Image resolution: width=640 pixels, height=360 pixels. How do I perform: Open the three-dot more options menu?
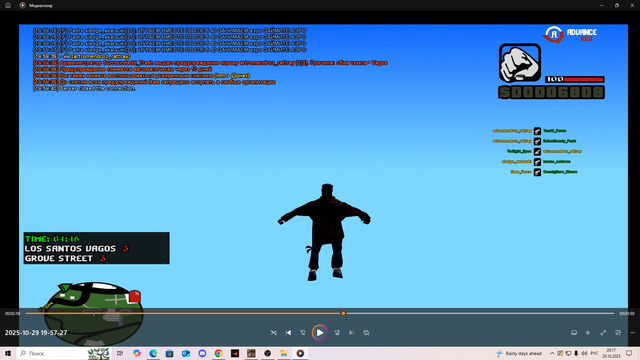point(632,333)
